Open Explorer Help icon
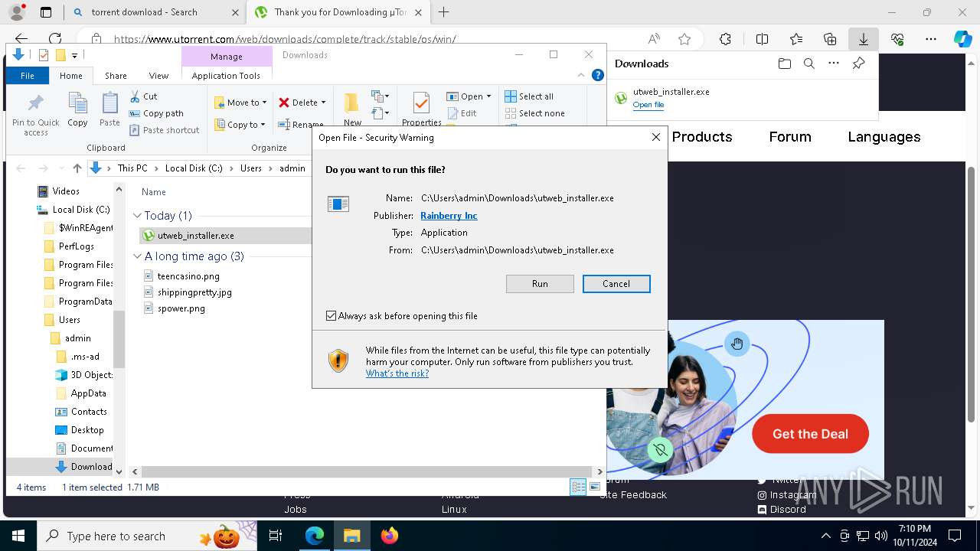This screenshot has height=551, width=980. click(598, 75)
